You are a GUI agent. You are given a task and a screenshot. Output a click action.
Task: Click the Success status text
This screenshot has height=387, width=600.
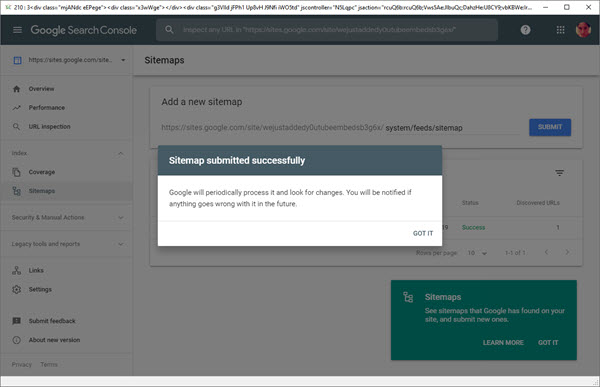(x=473, y=227)
